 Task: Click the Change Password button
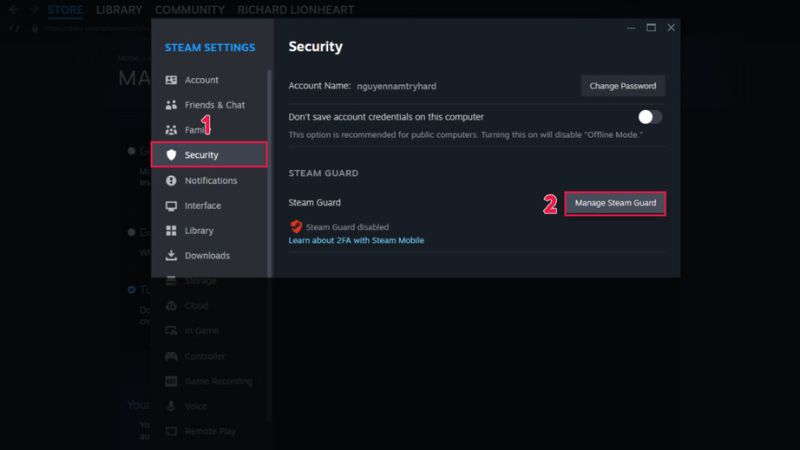coord(623,86)
